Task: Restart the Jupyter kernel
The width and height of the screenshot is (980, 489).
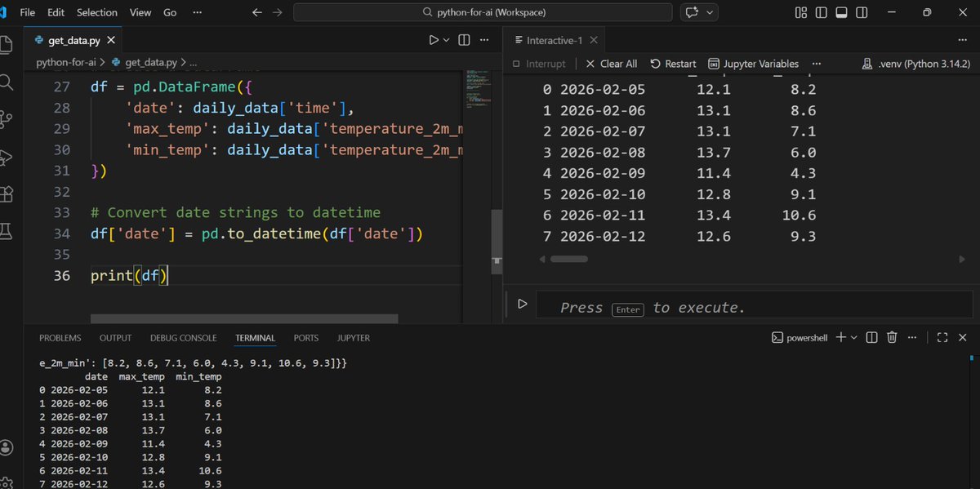Action: [x=673, y=64]
